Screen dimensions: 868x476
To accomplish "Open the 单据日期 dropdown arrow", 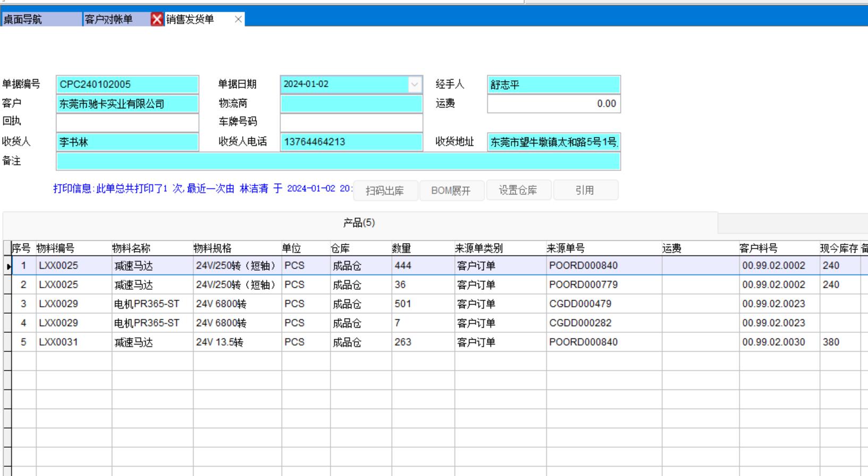I will (x=415, y=85).
